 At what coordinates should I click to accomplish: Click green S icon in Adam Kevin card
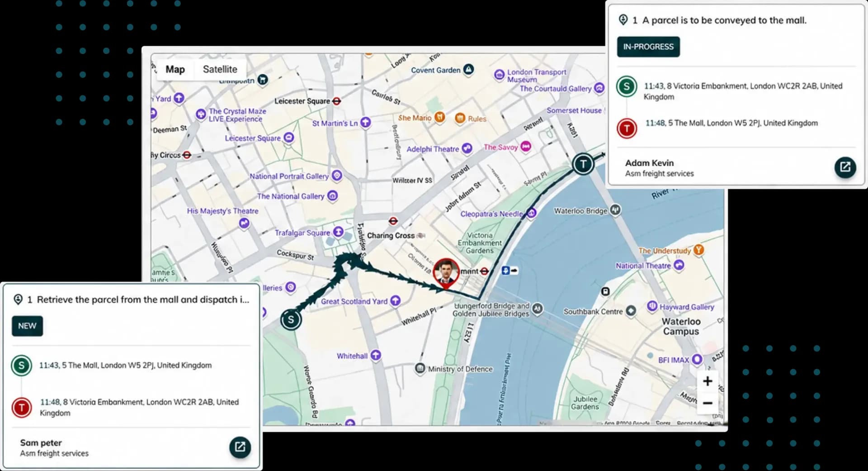627,86
